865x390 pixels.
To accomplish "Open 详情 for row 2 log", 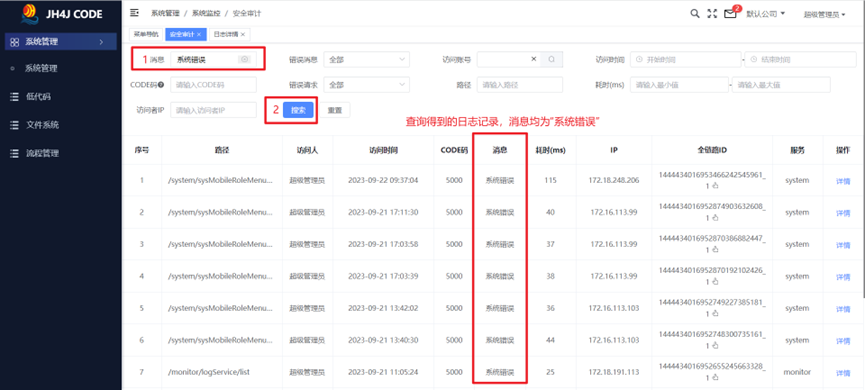I will pos(843,213).
